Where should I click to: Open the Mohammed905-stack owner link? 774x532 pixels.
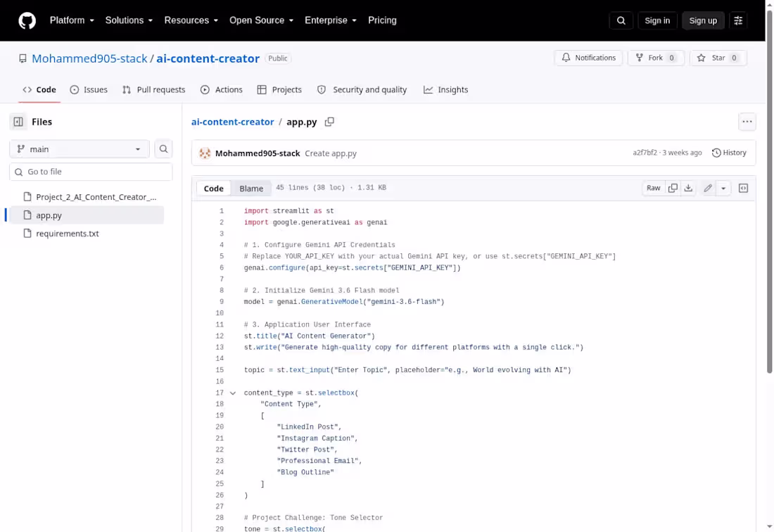pos(89,58)
